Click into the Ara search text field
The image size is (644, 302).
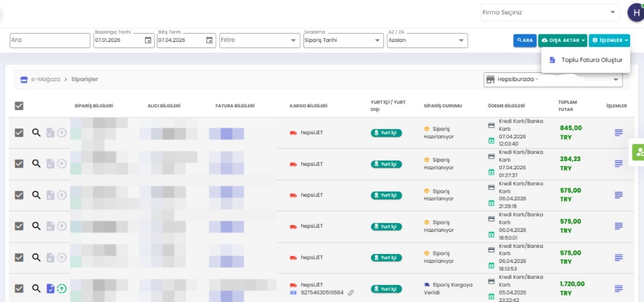[x=50, y=40]
